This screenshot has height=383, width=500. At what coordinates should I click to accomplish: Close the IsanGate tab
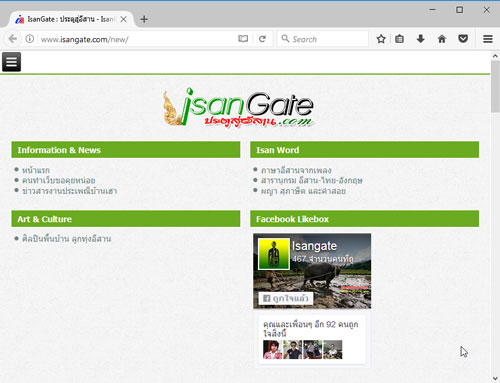pyautogui.click(x=123, y=19)
